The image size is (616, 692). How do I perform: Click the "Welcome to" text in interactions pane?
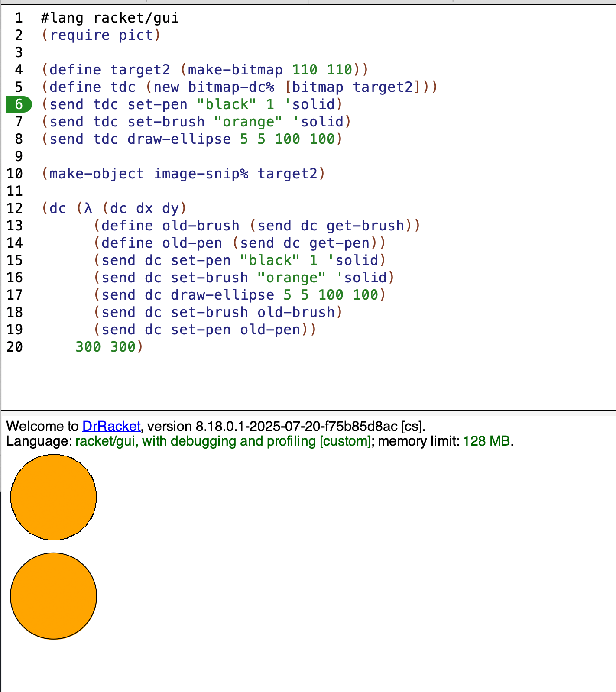tap(42, 427)
